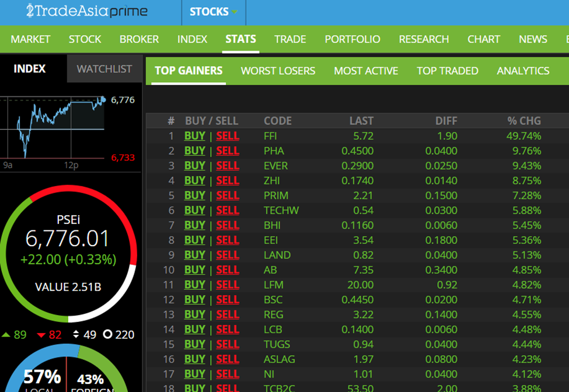Click BUY link for FFI

pyautogui.click(x=195, y=136)
